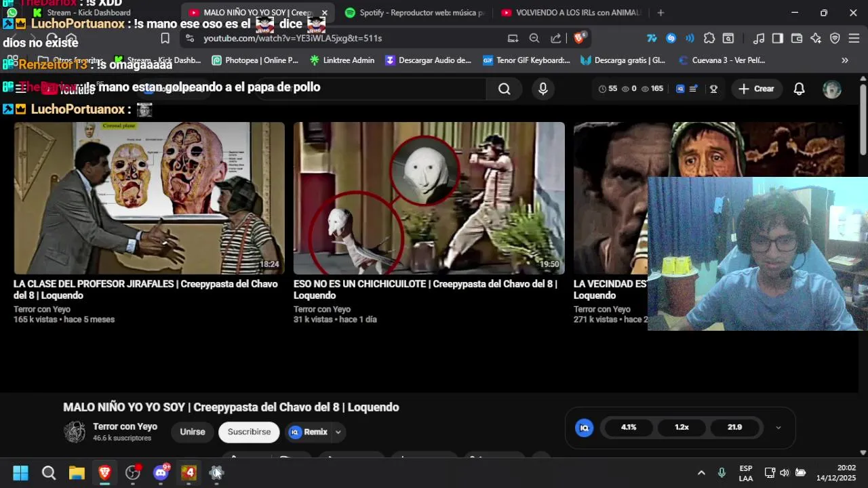Click the vidIQ round logo in stats panel
The height and width of the screenshot is (488, 868).
tap(584, 428)
